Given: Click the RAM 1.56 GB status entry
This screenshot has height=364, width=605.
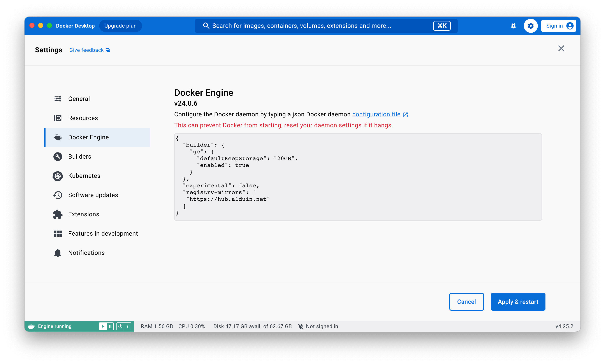Looking at the screenshot, I should click(x=157, y=326).
